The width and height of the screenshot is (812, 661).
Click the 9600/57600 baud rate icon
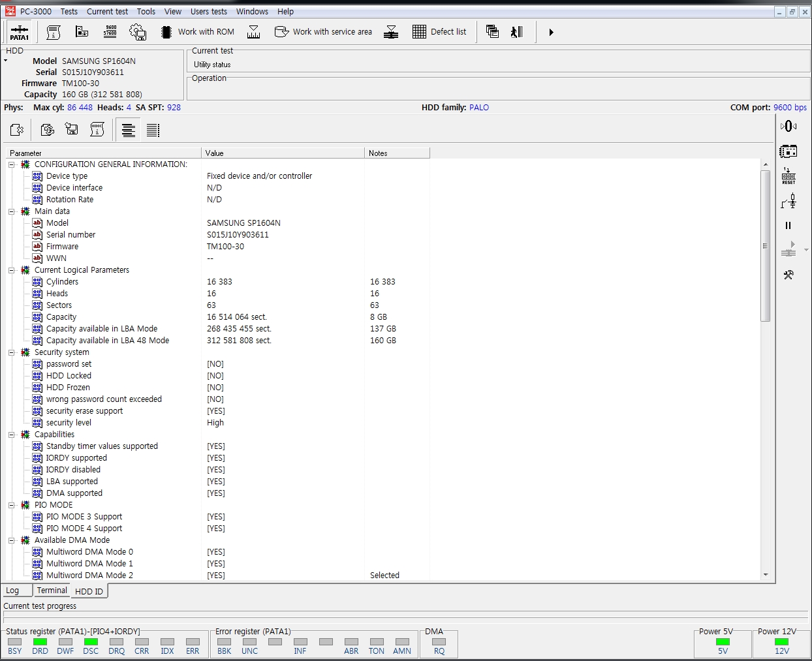110,32
